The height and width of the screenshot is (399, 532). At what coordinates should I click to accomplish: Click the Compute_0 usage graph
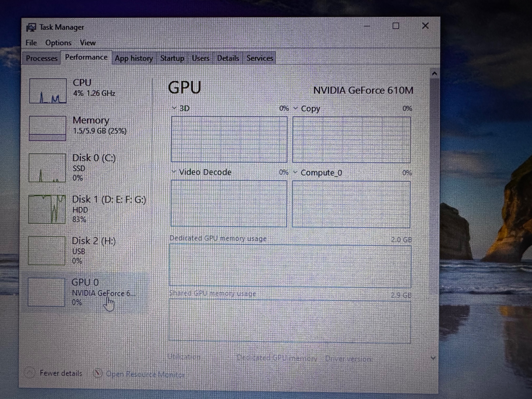(351, 204)
